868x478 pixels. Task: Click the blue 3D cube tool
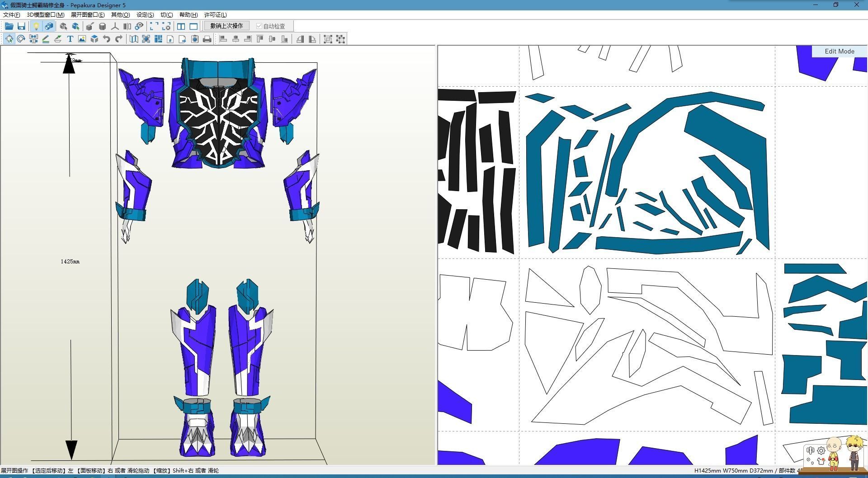coord(94,39)
